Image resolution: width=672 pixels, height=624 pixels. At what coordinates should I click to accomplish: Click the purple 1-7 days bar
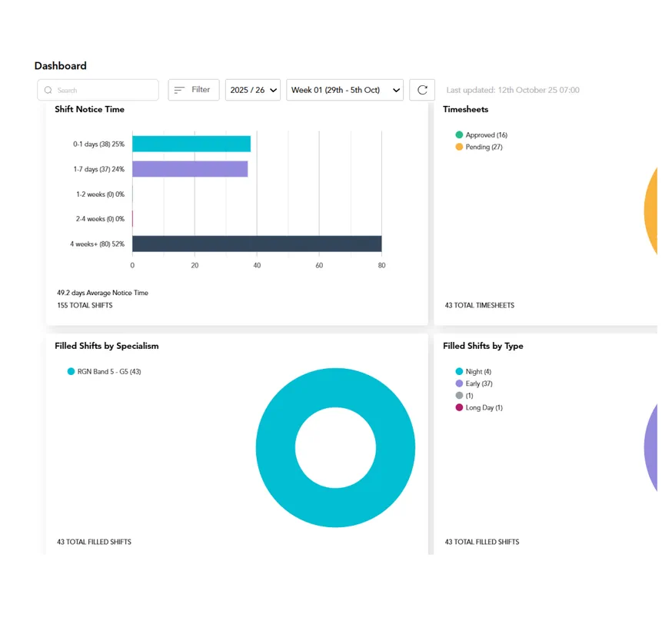[190, 169]
